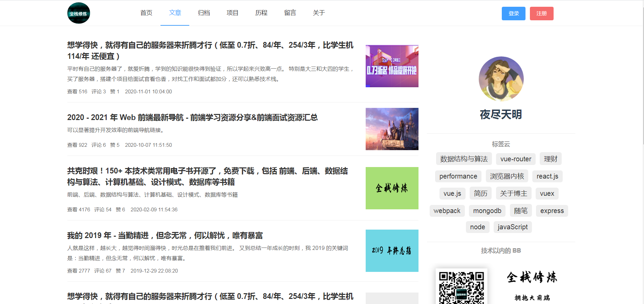Go to the 归档 page

coord(204,13)
